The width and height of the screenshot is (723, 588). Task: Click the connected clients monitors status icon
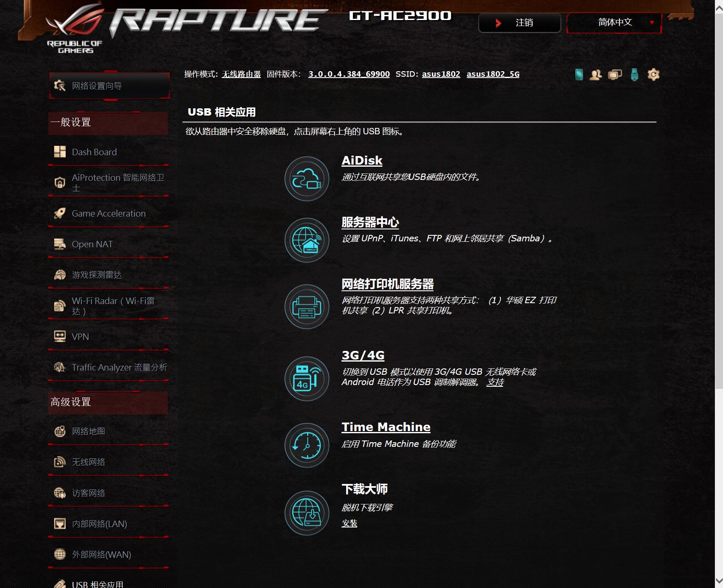[615, 75]
